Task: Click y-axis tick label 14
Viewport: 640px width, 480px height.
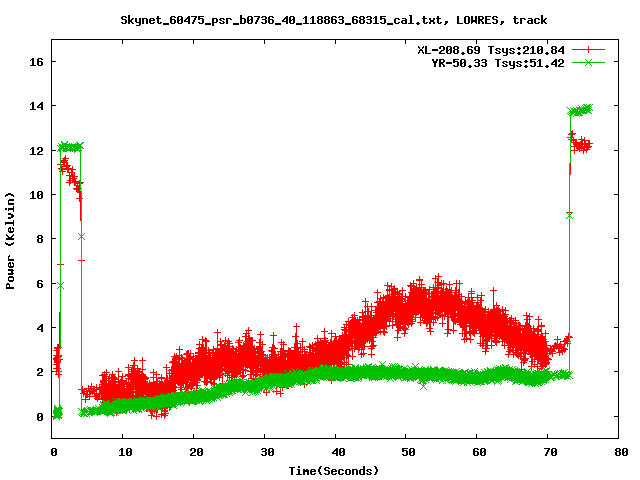Action: pyautogui.click(x=36, y=106)
